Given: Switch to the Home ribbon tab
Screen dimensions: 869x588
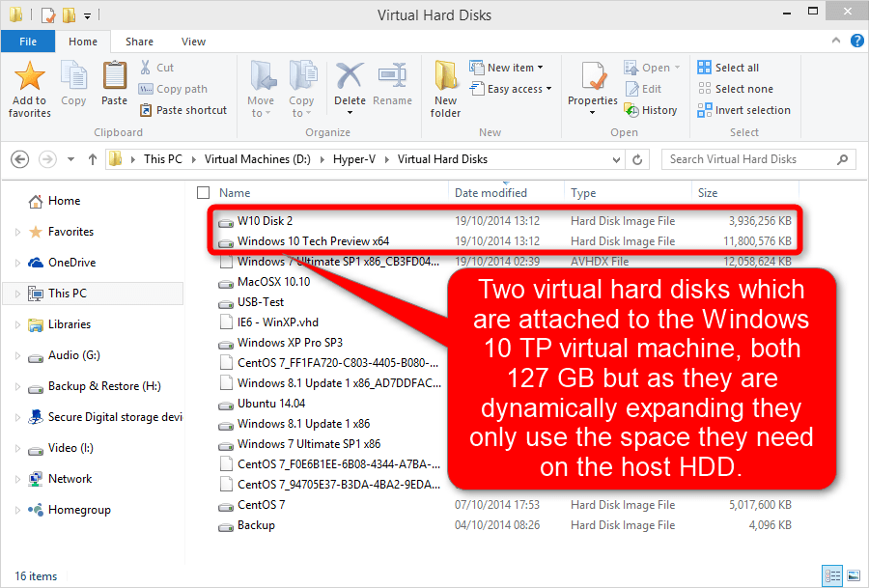Looking at the screenshot, I should click(83, 42).
